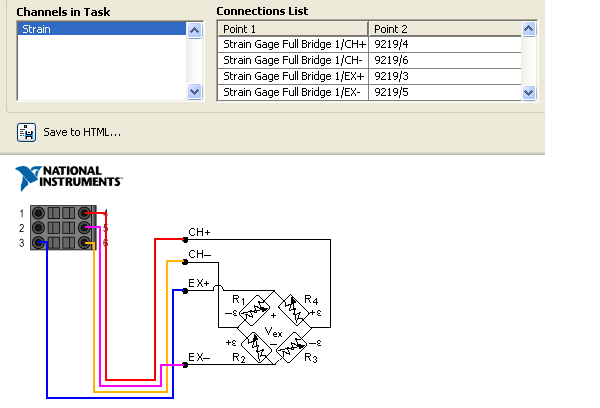Select the Strain Gage Full Bridge 1/EX+ cell
Image resolution: width=600 pixels, height=408 pixels.
click(x=293, y=77)
